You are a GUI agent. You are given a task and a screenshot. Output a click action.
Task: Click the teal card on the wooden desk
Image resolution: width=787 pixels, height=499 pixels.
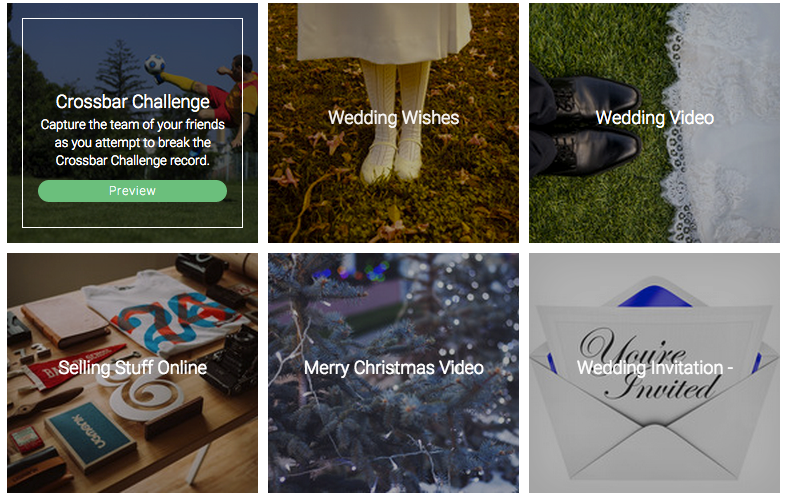click(x=91, y=437)
